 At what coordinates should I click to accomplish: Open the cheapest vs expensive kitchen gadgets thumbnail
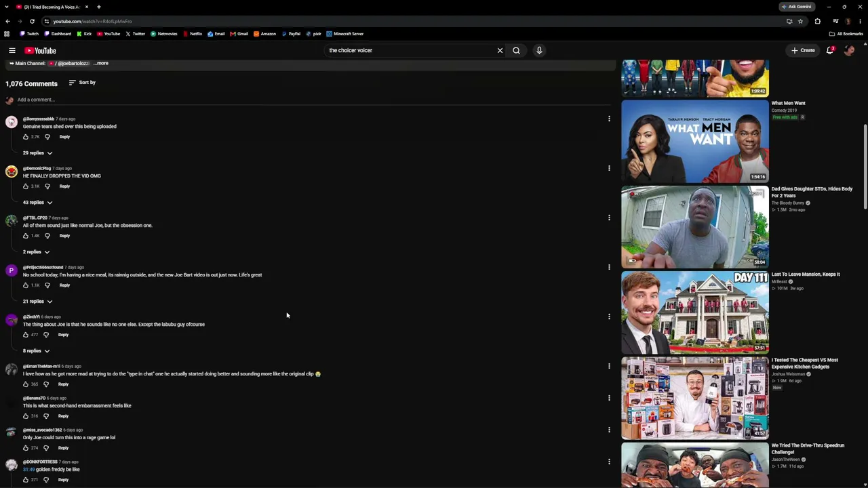pos(695,398)
